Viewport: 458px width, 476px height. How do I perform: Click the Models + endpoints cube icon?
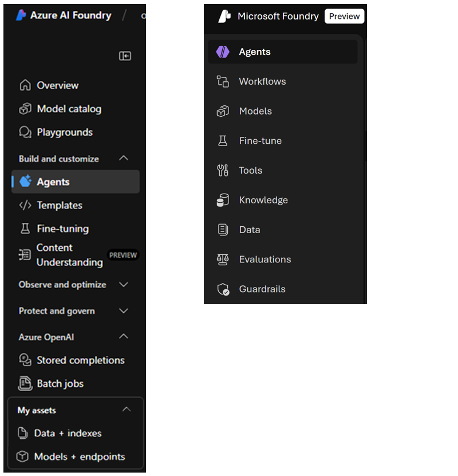[x=22, y=457]
